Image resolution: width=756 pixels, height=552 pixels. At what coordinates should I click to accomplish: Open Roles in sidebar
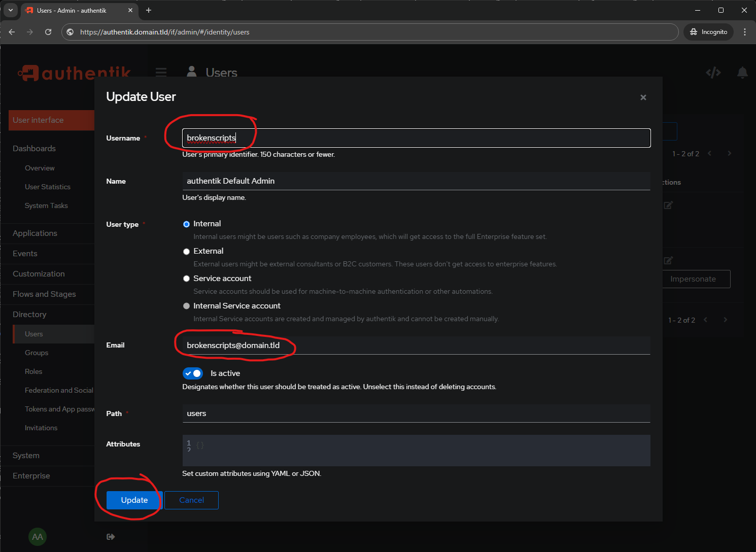click(33, 372)
